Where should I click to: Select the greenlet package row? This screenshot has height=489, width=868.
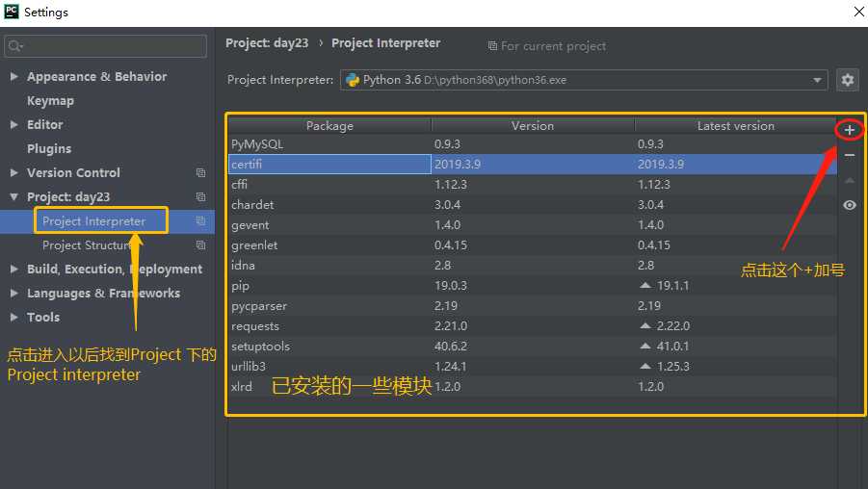pyautogui.click(x=533, y=245)
